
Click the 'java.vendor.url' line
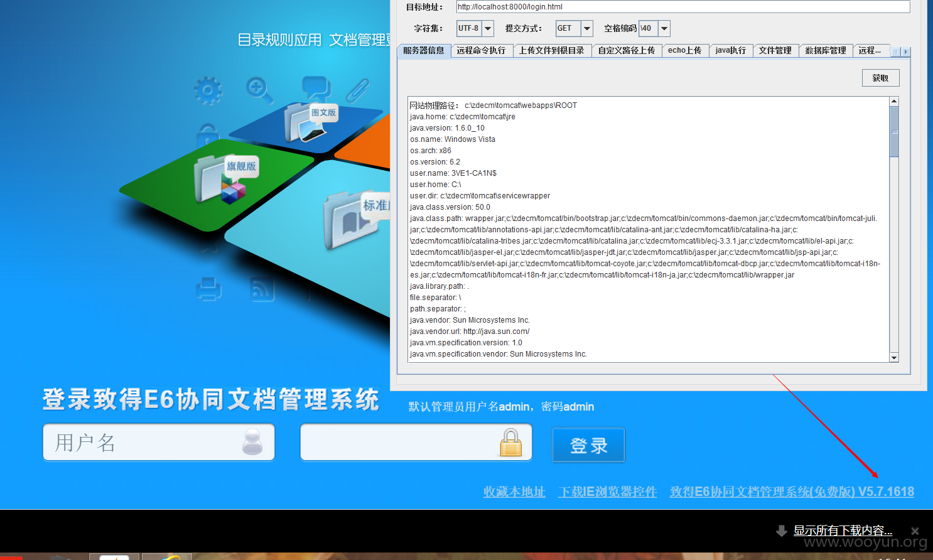[470, 331]
